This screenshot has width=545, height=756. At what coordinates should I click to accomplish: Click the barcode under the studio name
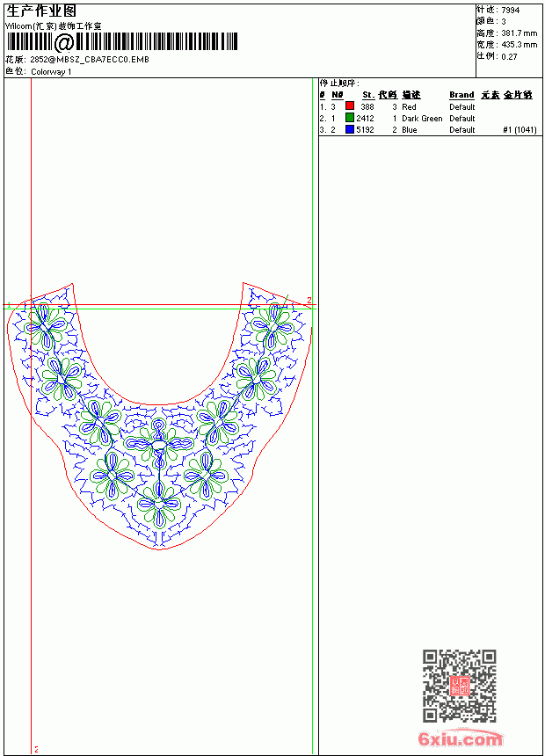point(121,42)
